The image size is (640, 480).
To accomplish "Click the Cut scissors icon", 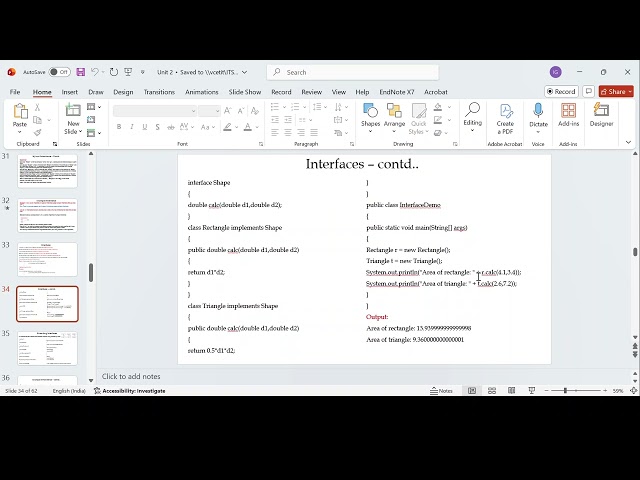I will click(x=37, y=107).
